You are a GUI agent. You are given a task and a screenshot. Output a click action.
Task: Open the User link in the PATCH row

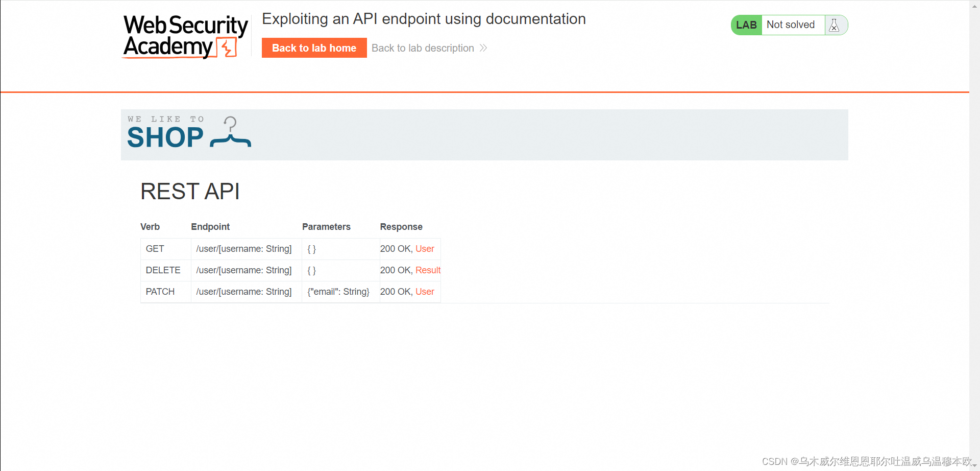(x=425, y=292)
